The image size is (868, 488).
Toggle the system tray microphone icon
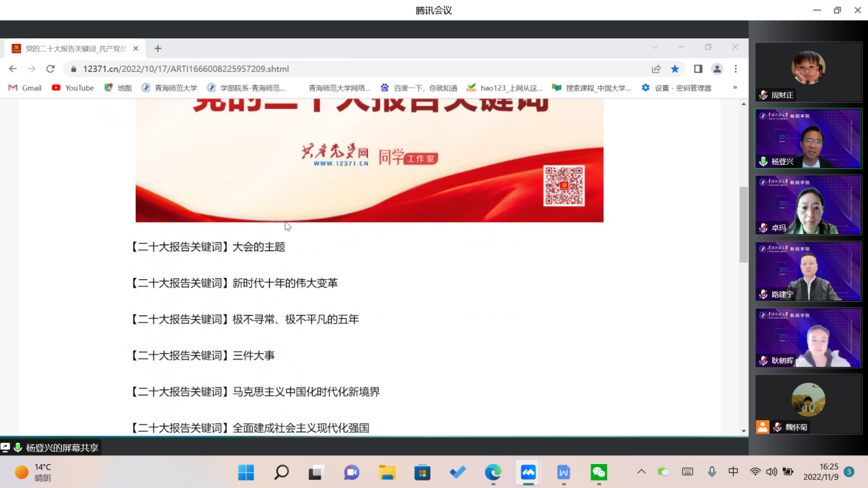coord(712,472)
